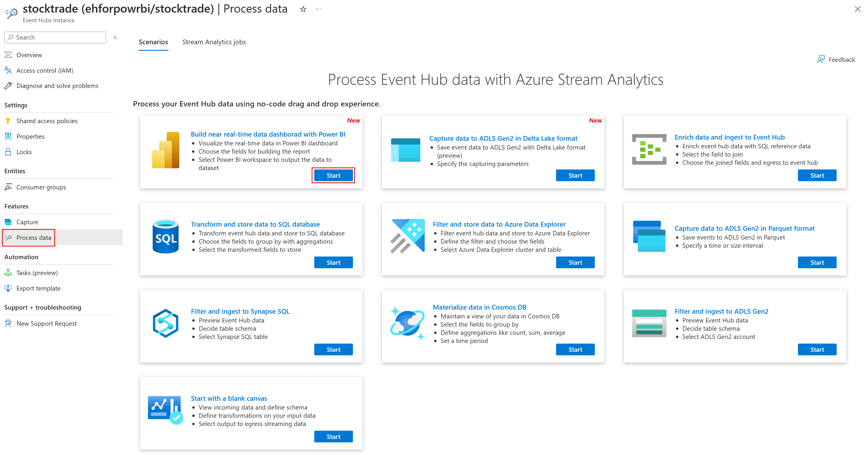Click the Azure Data Explorer icon

(407, 236)
